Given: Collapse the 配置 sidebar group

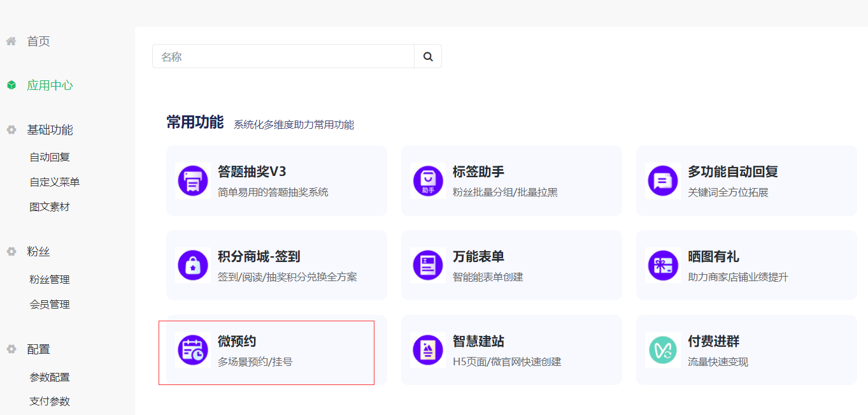Looking at the screenshot, I should tap(38, 349).
